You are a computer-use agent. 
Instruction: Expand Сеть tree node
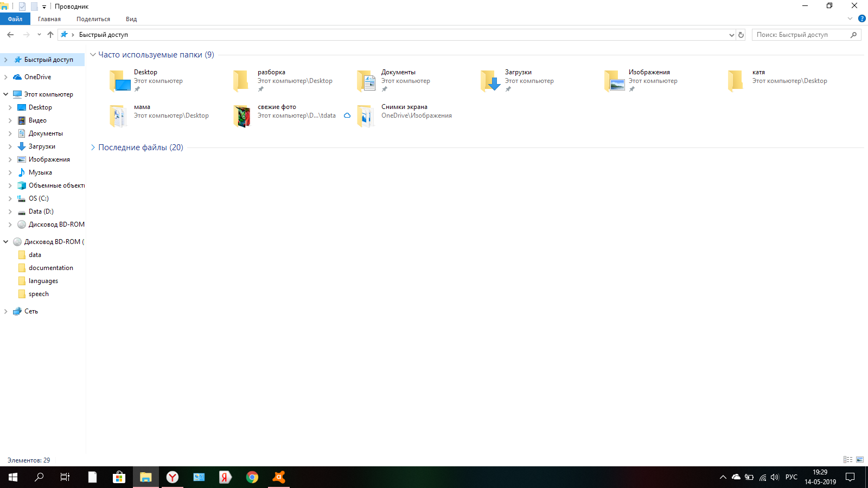(5, 311)
